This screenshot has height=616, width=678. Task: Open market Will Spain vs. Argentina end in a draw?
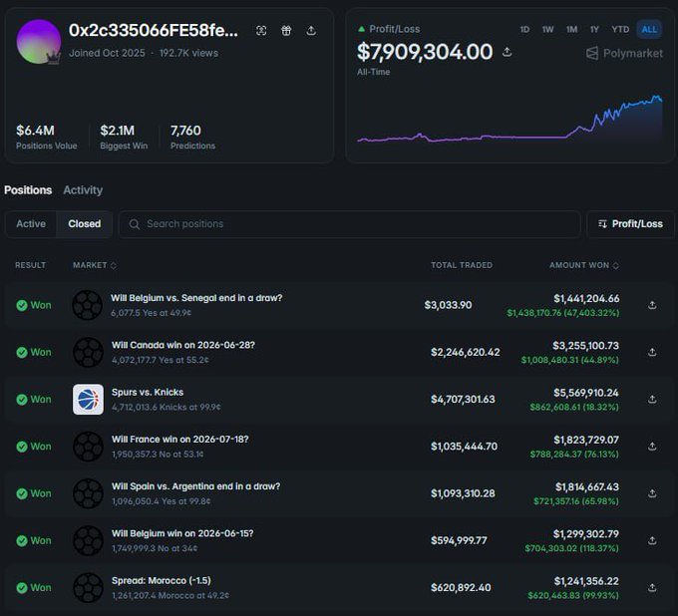(195, 486)
